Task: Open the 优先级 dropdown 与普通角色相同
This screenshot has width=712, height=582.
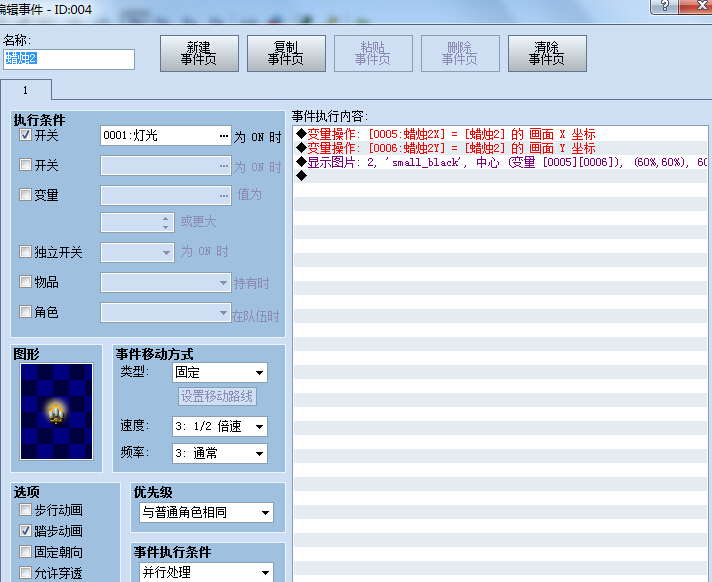Action: point(206,513)
